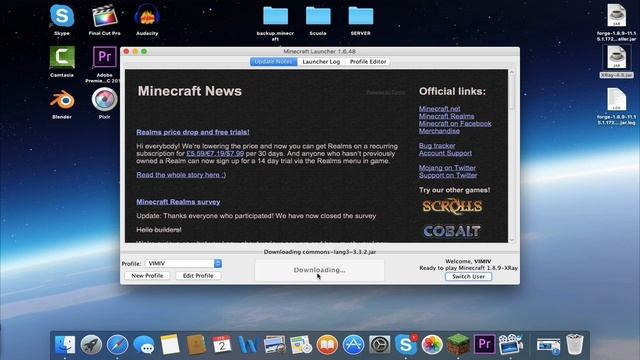This screenshot has height=360, width=640.
Task: Open the Profile dropdown showing VIMIV
Action: coord(183,264)
